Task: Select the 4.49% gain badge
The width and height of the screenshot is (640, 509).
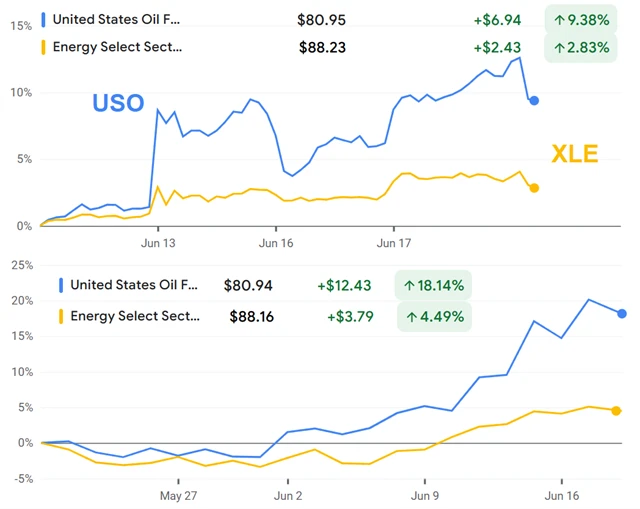Action: (x=433, y=316)
